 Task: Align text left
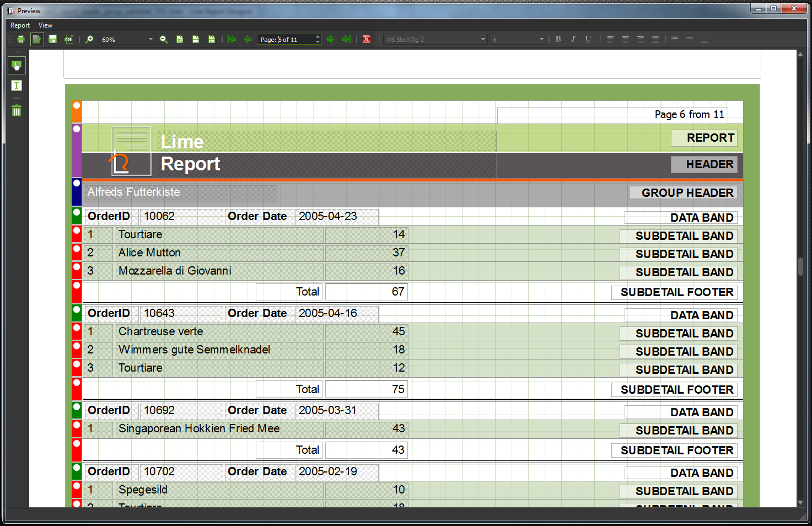pos(610,39)
